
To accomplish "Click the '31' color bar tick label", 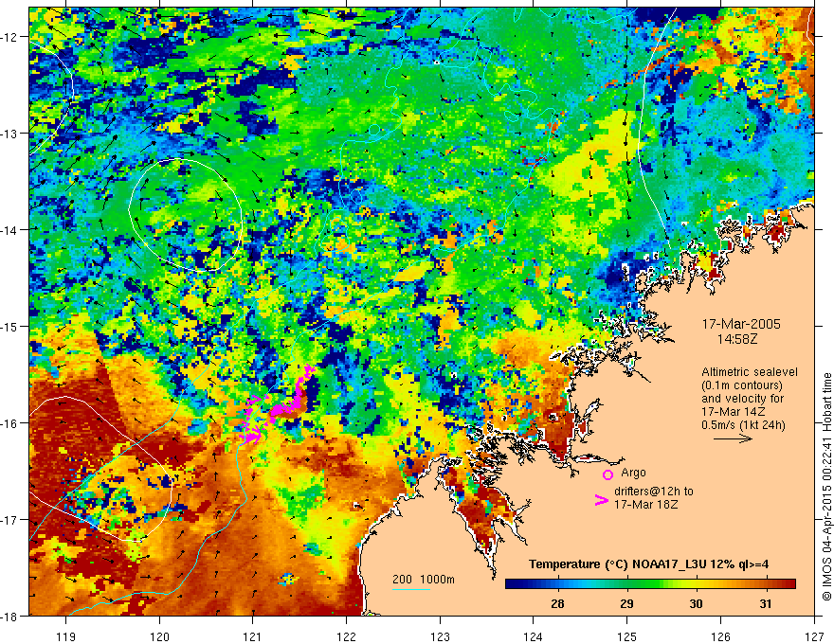I will [766, 603].
